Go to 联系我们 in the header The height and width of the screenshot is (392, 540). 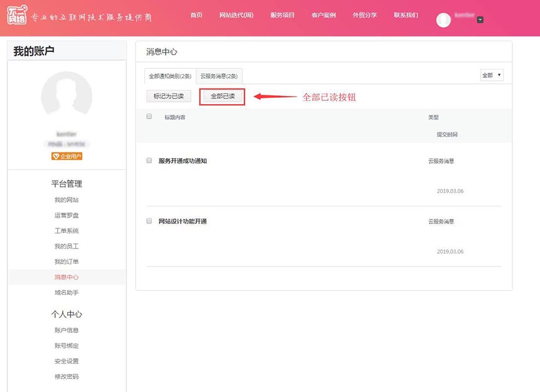(x=406, y=15)
